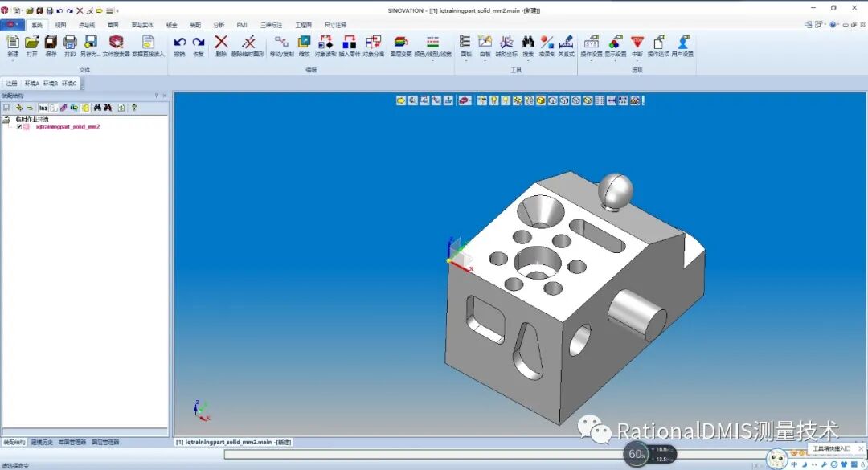Image resolution: width=868 pixels, height=470 pixels.
Task: Toggle the grid display icon in viewport toolbar
Action: click(600, 100)
